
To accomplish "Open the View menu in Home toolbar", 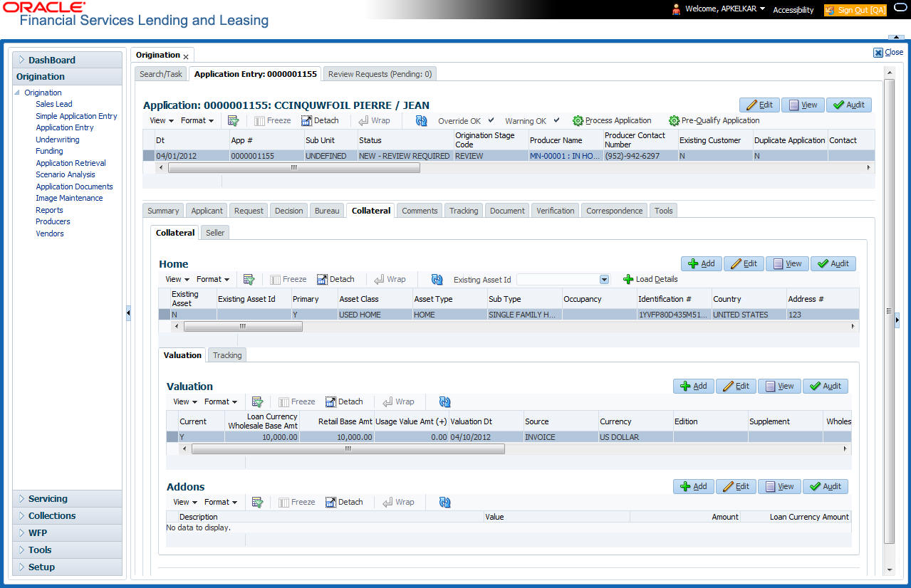I will (177, 280).
